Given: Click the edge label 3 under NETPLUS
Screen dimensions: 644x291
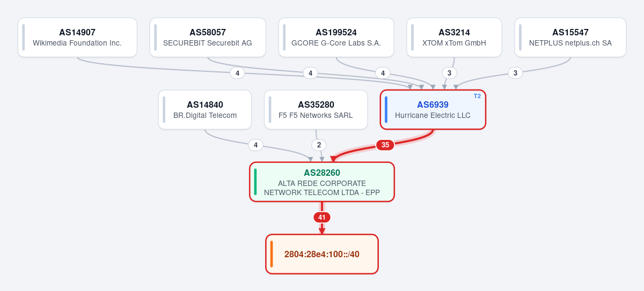Looking at the screenshot, I should tap(515, 73).
